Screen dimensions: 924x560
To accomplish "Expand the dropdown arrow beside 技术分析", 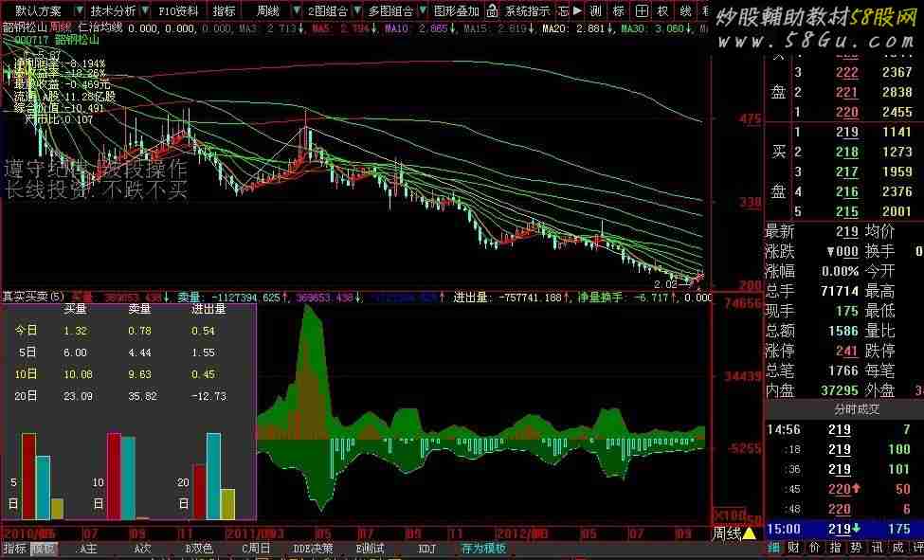I will click(x=145, y=10).
